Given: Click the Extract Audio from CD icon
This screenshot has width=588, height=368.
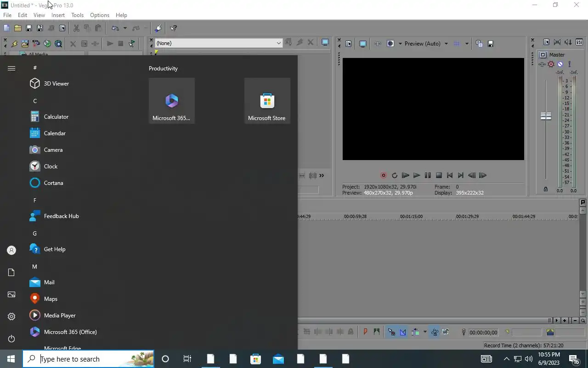Looking at the screenshot, I should tap(47, 44).
